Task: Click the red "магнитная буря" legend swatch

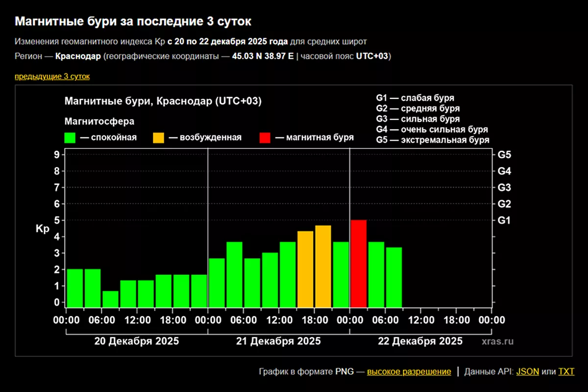Action: (x=265, y=138)
